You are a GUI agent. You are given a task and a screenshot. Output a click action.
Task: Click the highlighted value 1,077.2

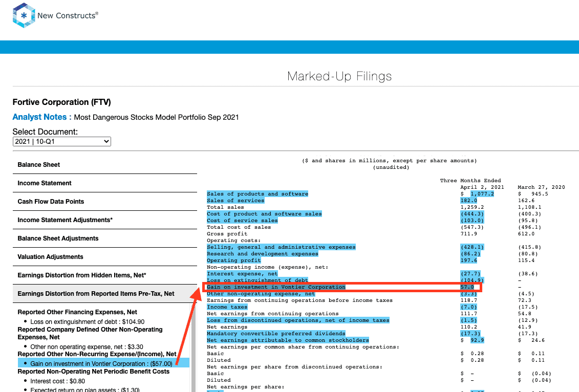[x=482, y=194]
